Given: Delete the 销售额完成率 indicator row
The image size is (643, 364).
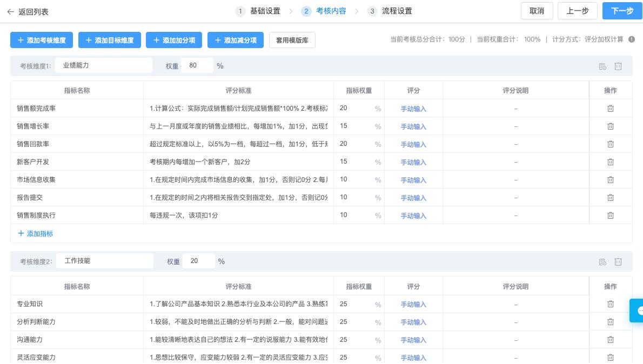Looking at the screenshot, I should [610, 108].
